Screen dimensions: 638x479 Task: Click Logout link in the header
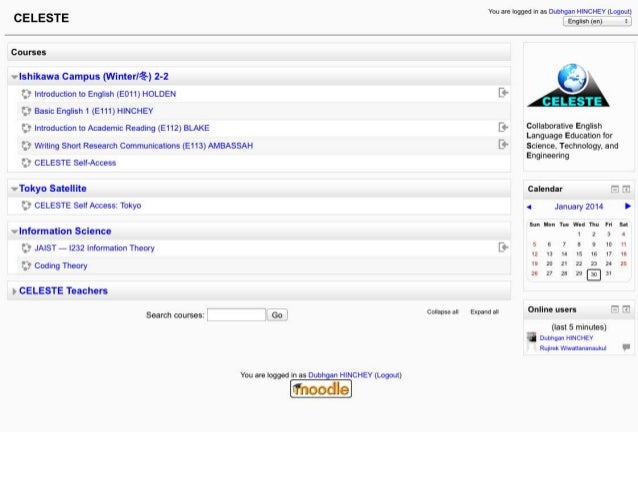click(620, 11)
